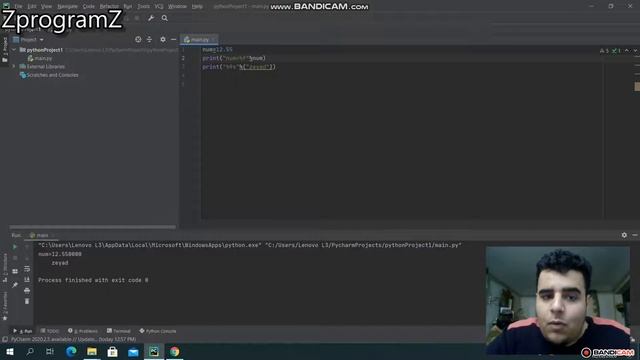Go to next highlighted error arrow
This screenshot has height=360, width=640.
635,51
